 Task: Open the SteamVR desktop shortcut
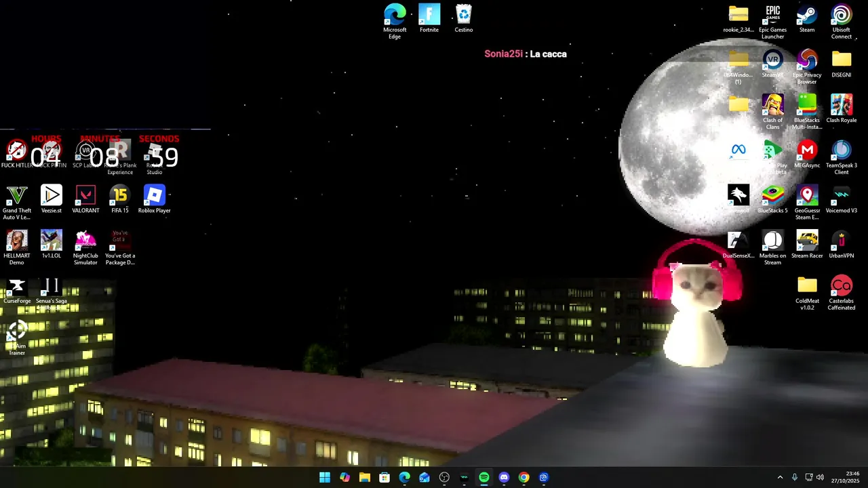[772, 64]
